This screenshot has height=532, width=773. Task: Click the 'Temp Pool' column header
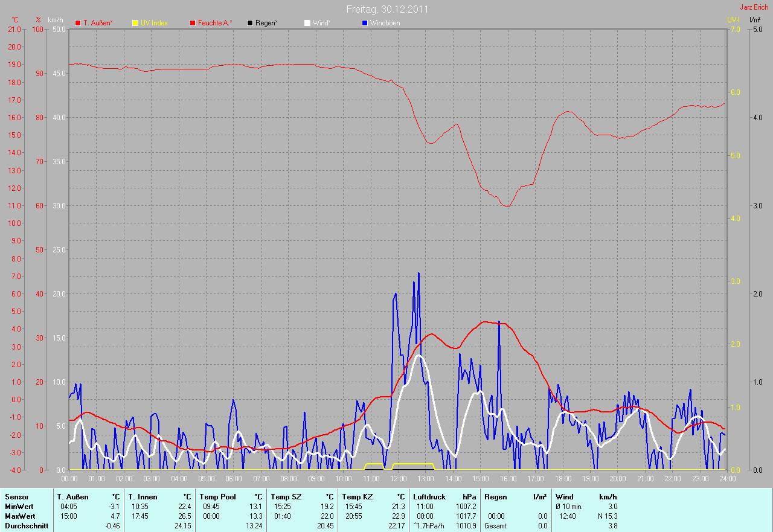(x=217, y=497)
